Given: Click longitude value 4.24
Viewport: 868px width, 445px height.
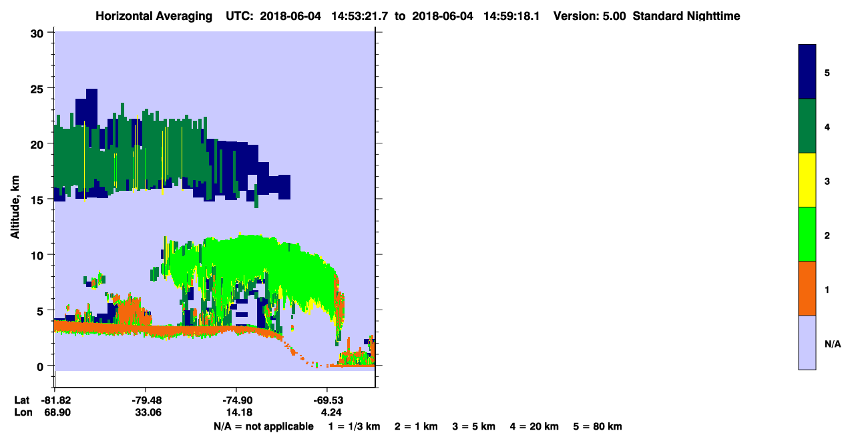Looking at the screenshot, I should point(331,412).
